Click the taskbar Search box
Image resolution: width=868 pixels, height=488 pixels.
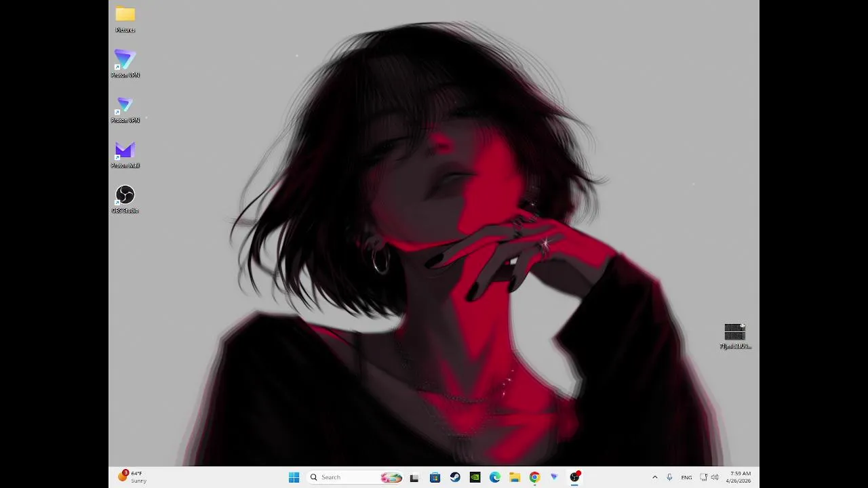click(355, 477)
